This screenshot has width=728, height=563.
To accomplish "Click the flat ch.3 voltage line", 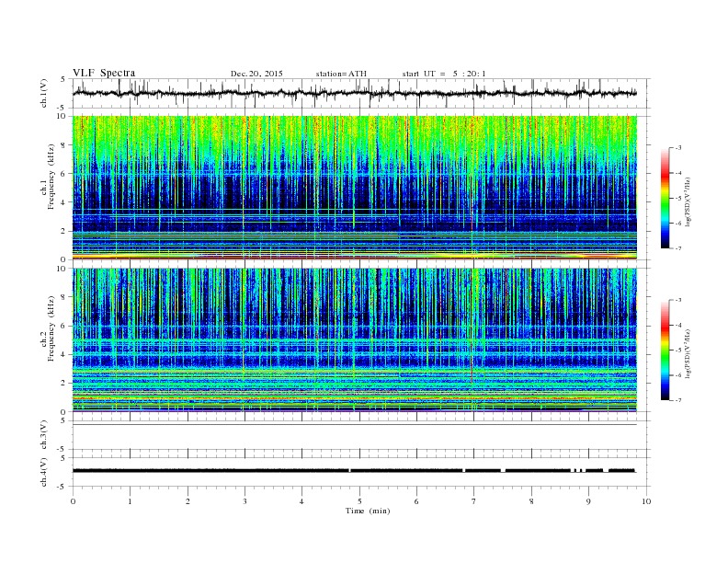I will coord(355,425).
